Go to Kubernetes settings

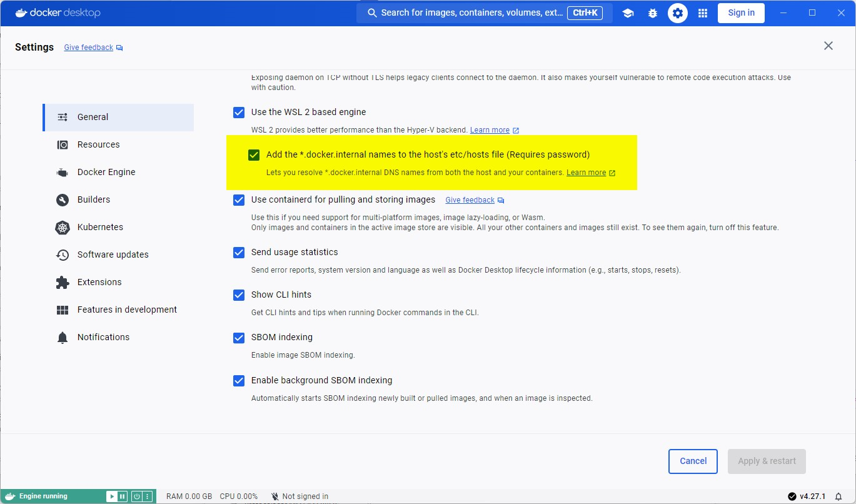(x=118, y=227)
